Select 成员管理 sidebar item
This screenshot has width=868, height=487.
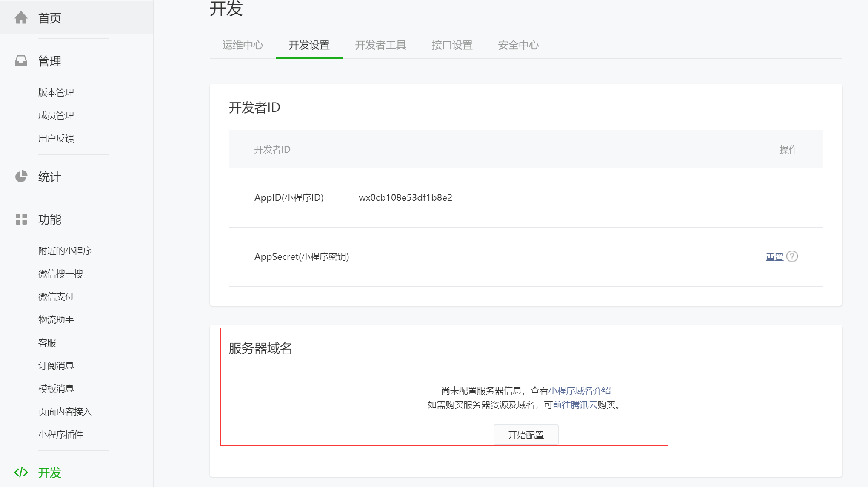tap(56, 115)
